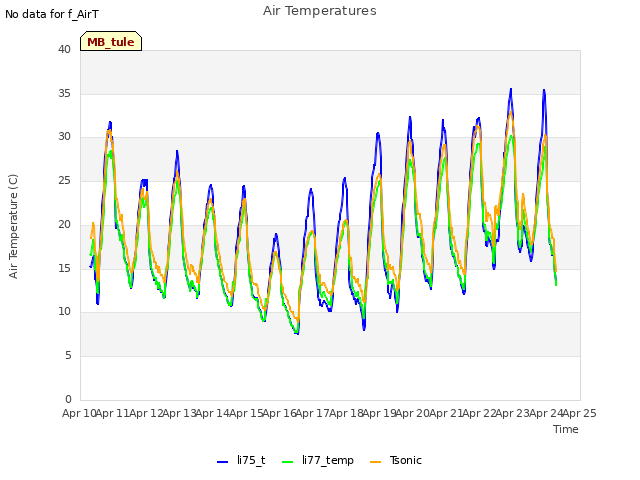This screenshot has width=640, height=480.
Task: Click the Apr 22 x-axis label
Action: click(480, 413)
